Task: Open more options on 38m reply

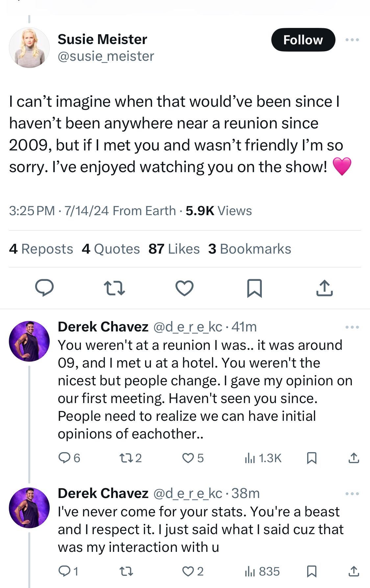Action: tap(352, 494)
